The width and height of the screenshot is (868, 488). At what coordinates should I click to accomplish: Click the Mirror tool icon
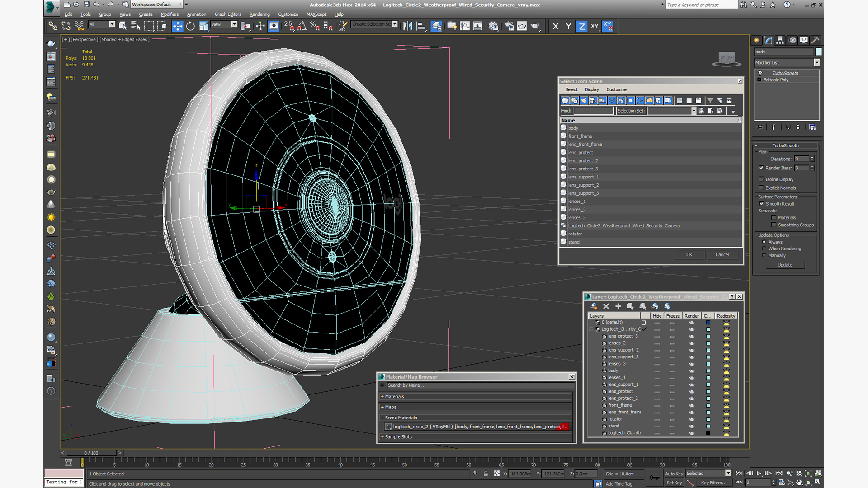point(407,26)
